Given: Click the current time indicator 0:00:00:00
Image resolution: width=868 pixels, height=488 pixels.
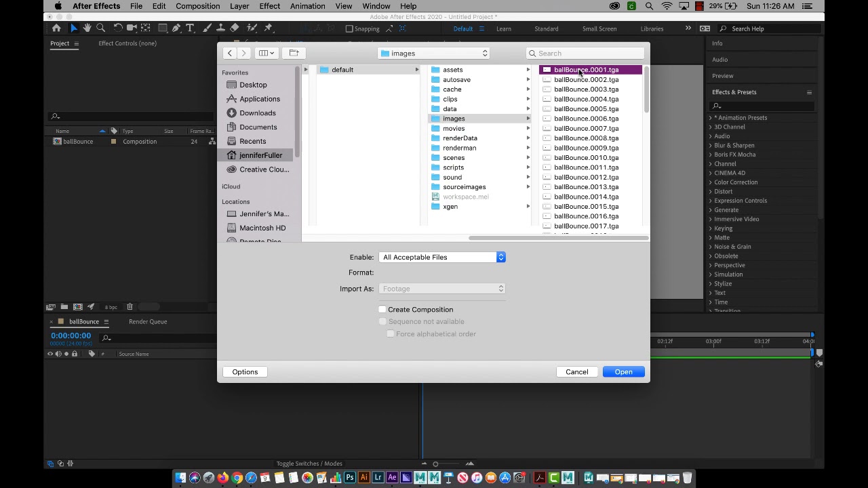Looking at the screenshot, I should [x=71, y=335].
